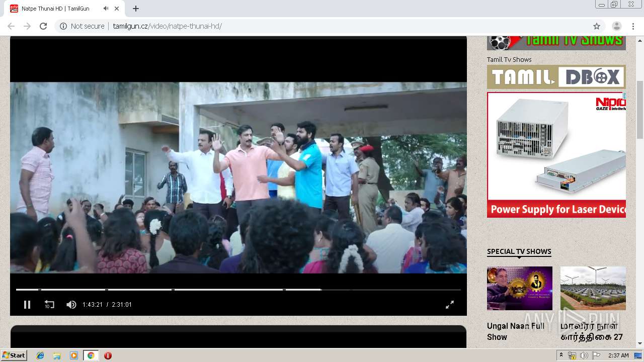Seek on the video progress bar
This screenshot has width=644, height=362.
click(x=238, y=290)
